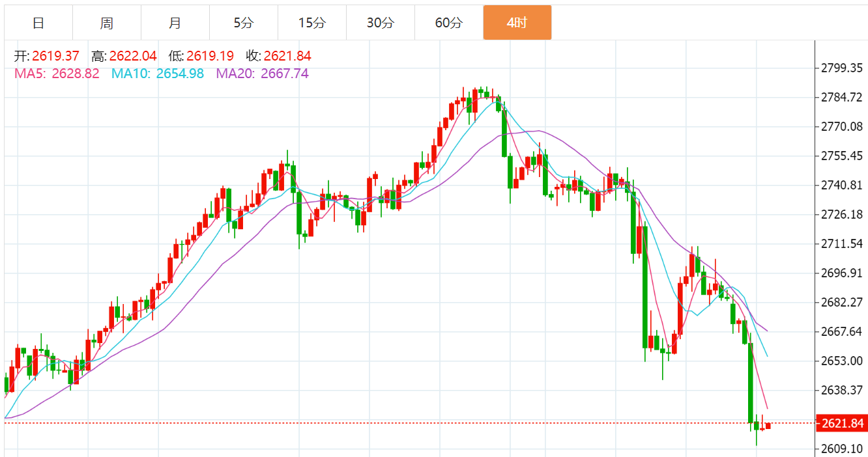The height and width of the screenshot is (457, 868).
Task: Select the 周 (weekly) timeframe tab
Action: (107, 23)
